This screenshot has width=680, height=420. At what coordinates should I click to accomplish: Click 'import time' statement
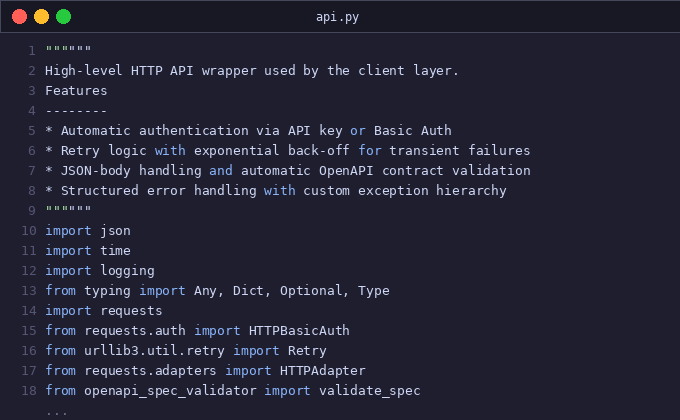point(88,251)
